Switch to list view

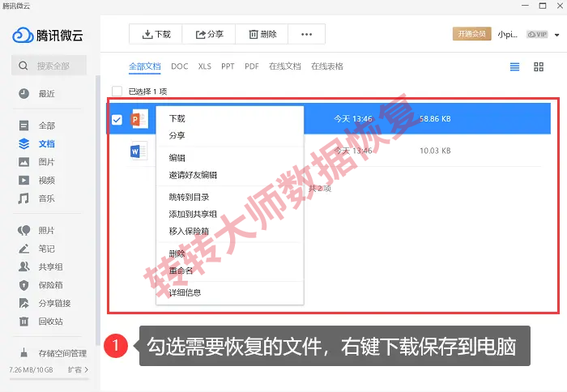click(514, 67)
